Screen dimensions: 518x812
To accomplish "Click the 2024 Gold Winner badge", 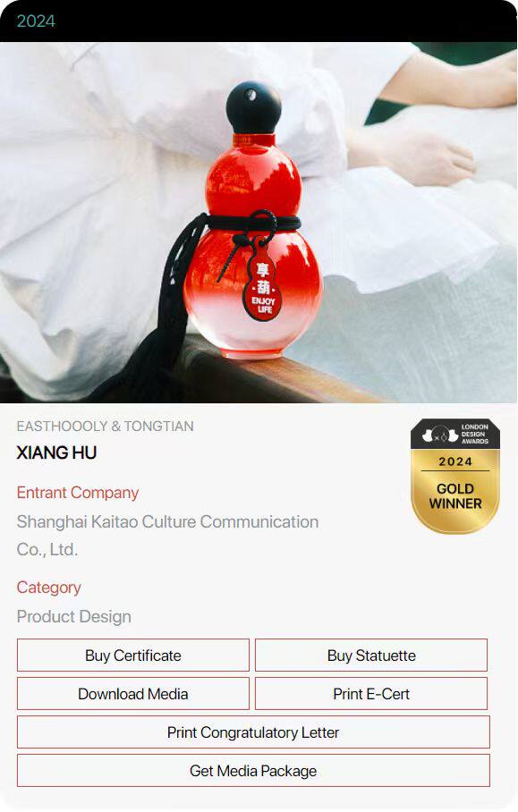I will click(455, 477).
